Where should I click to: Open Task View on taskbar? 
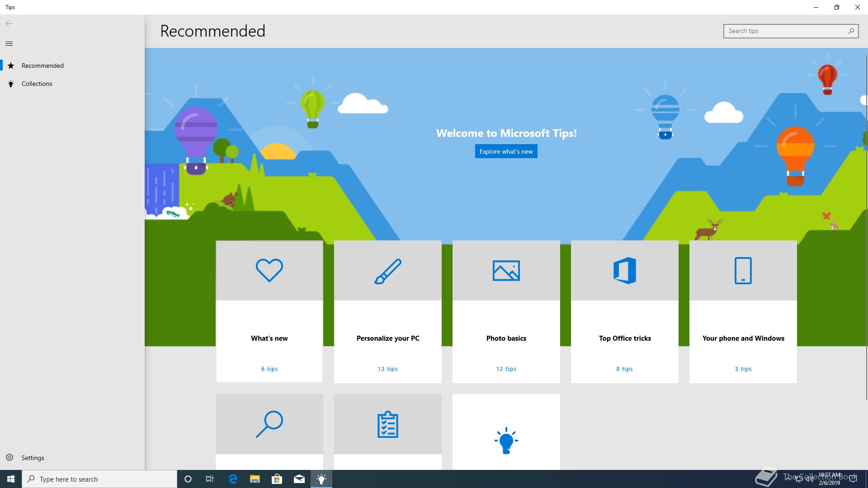click(210, 479)
